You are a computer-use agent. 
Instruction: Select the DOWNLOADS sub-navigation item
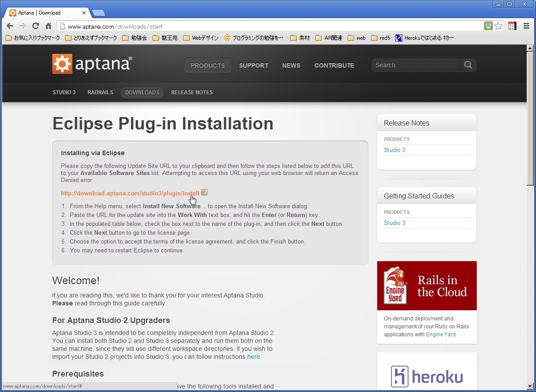click(x=142, y=92)
